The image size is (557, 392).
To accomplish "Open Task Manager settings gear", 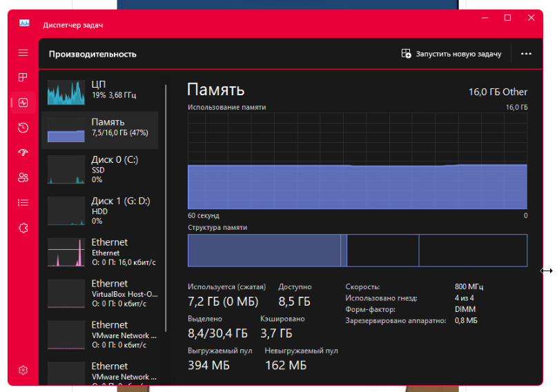I will (x=23, y=370).
